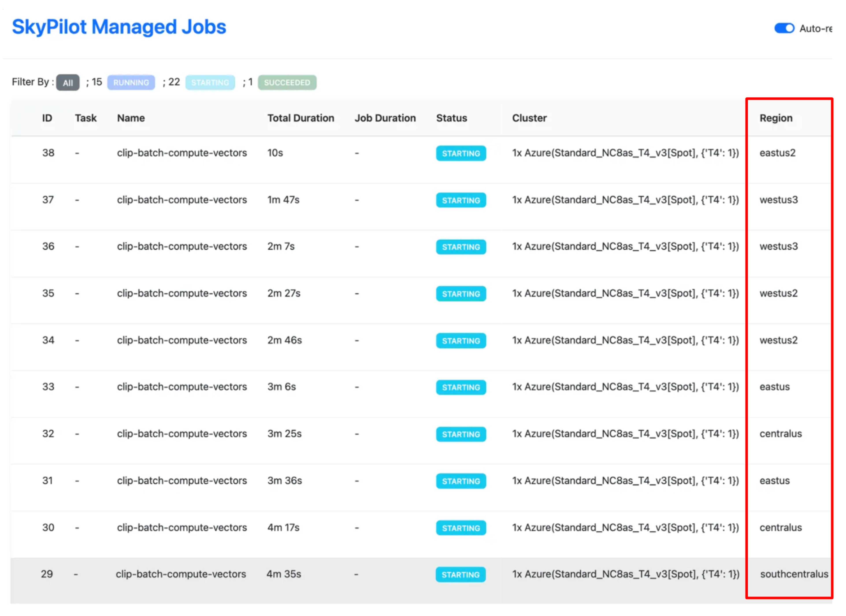This screenshot has height=616, width=846.
Task: Select job 33 name clip-batch-compute-vectors
Action: click(x=182, y=386)
